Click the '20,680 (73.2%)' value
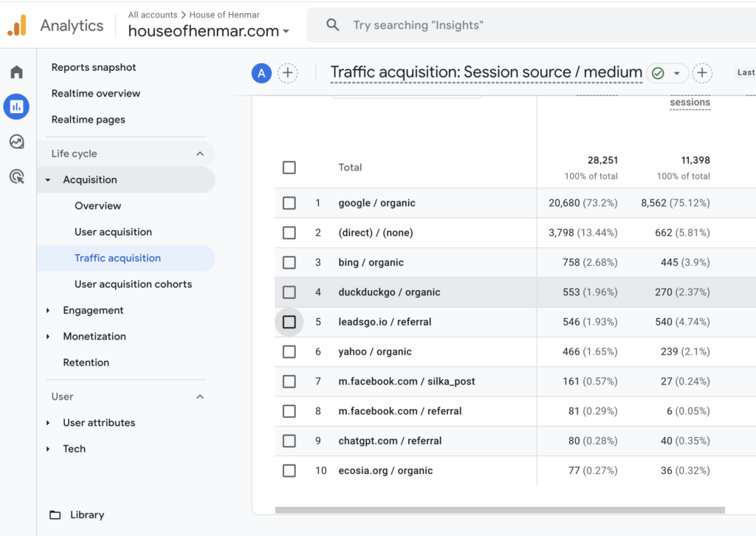The image size is (756, 536). coord(583,203)
